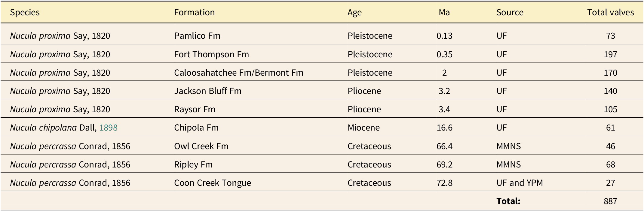
Task: Click the Source column header
Action: tap(510, 12)
